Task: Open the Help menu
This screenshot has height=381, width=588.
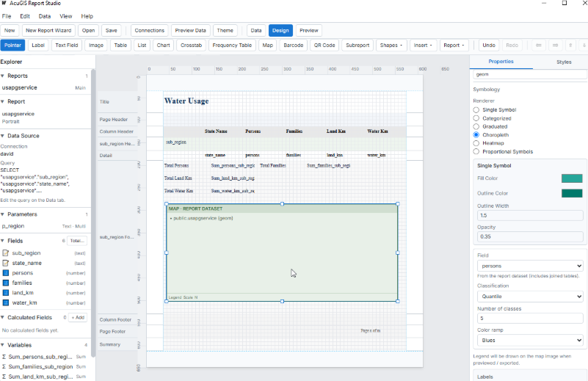Action: pyautogui.click(x=87, y=16)
